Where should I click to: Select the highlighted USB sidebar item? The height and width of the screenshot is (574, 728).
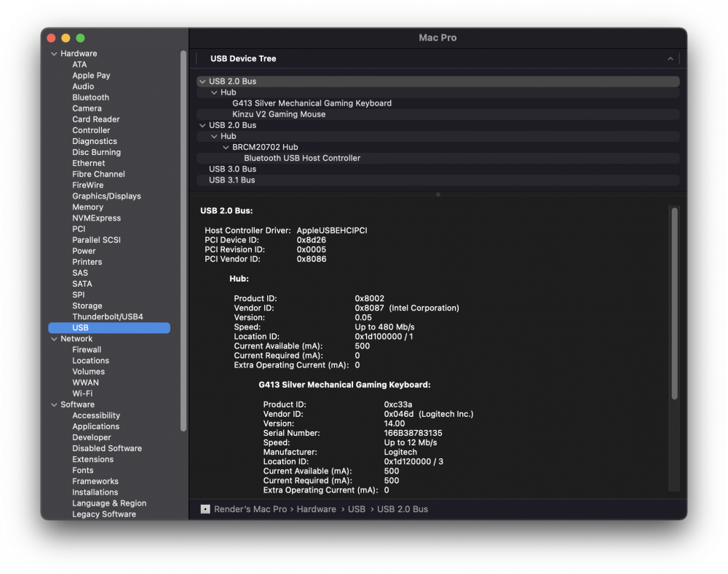(109, 328)
